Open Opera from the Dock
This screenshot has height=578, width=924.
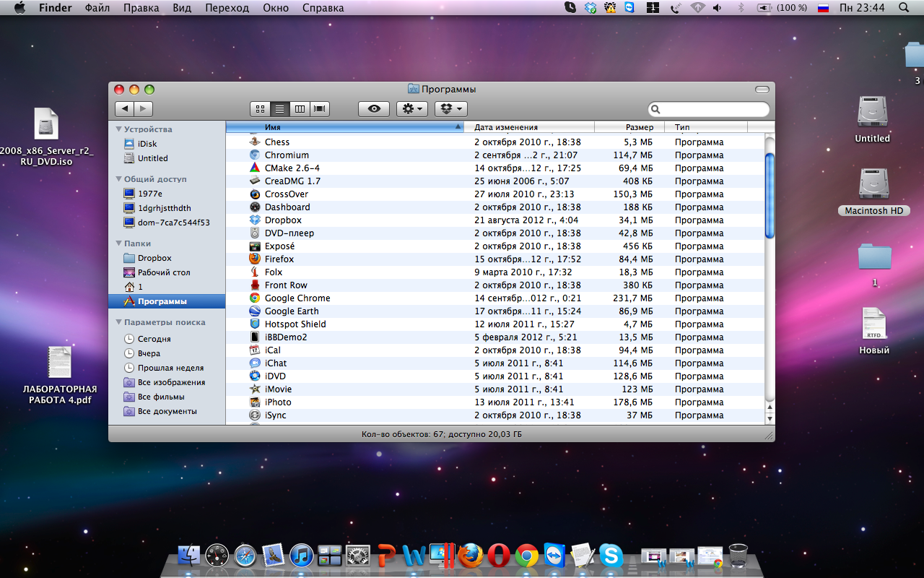pyautogui.click(x=498, y=556)
